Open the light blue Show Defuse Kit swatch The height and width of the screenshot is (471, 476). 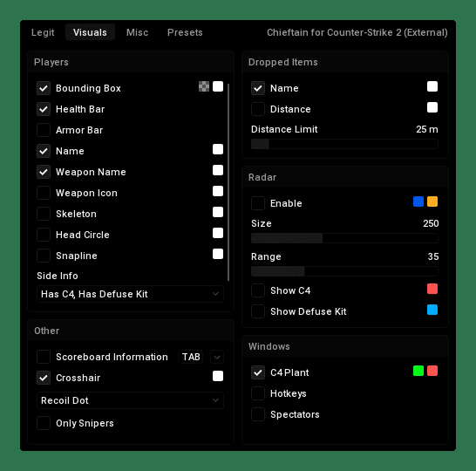(432, 310)
